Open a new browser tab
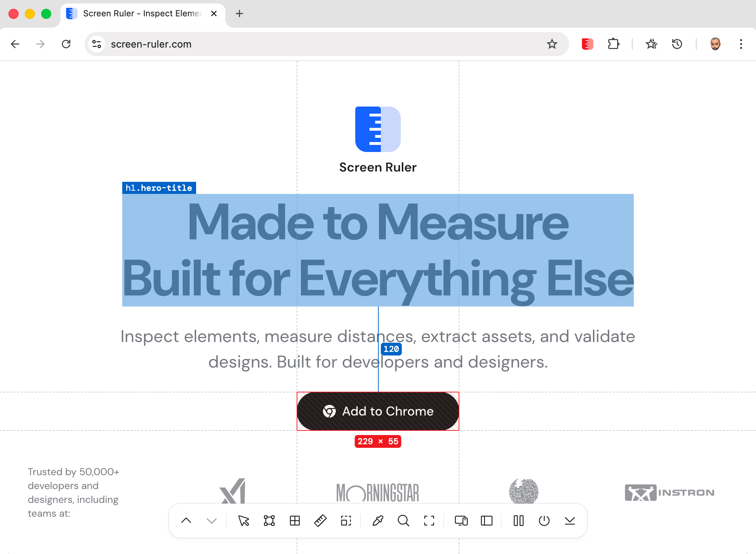This screenshot has width=756, height=554. [x=239, y=14]
